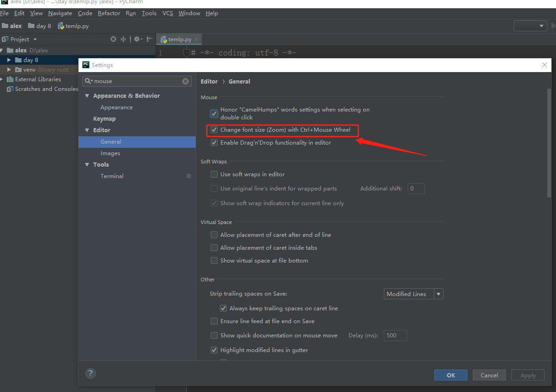This screenshot has height=392, width=556.
Task: Select Scratches and Consoles tree item
Action: (x=43, y=89)
